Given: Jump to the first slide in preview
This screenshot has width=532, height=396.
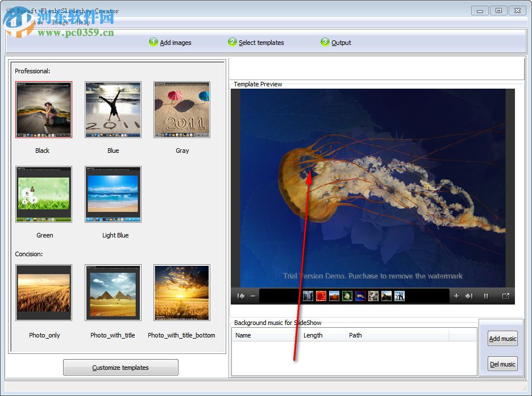Looking at the screenshot, I should [240, 295].
